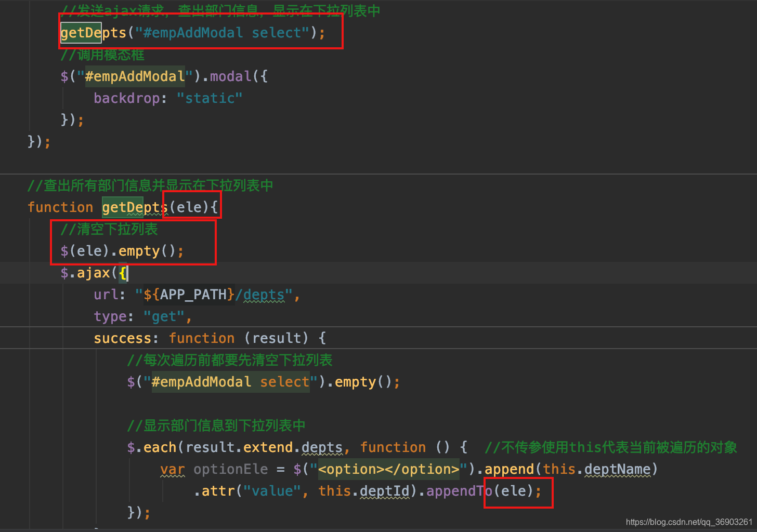This screenshot has width=757, height=532.
Task: Click the (ele) argument of appendTo
Action: (513, 491)
